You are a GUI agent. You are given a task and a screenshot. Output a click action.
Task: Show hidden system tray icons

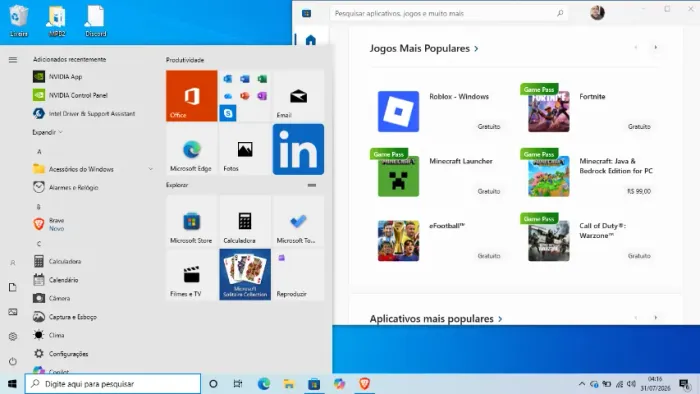pos(582,384)
